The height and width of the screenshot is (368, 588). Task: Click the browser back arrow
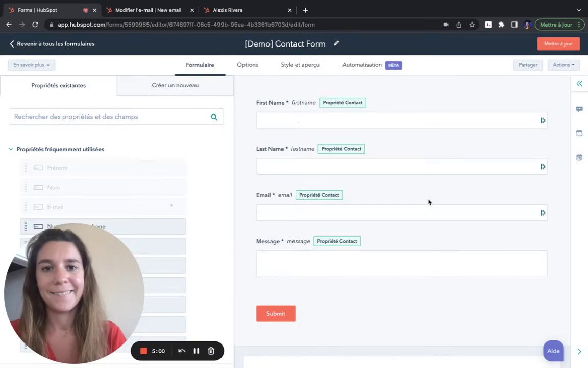pos(9,25)
